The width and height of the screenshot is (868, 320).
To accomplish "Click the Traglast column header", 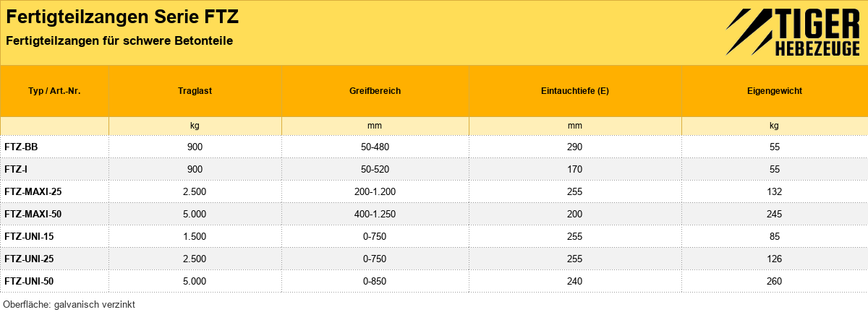I will pyautogui.click(x=195, y=91).
